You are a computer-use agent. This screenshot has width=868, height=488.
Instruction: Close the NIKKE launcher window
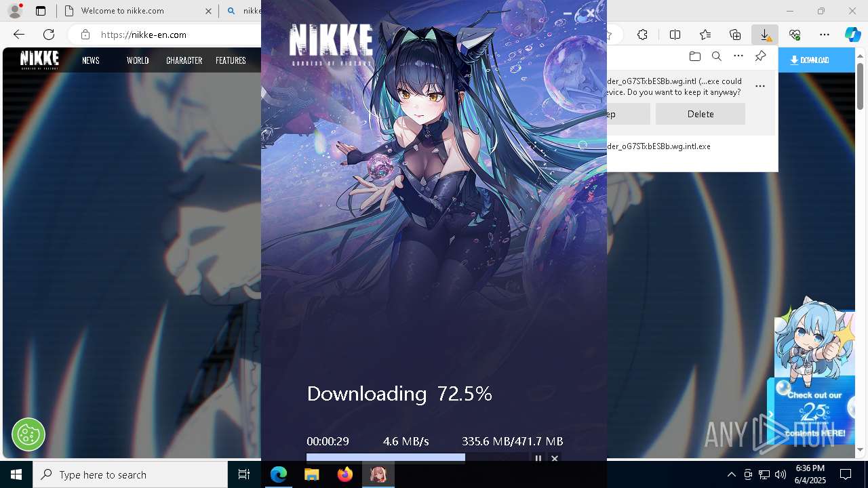tap(591, 13)
